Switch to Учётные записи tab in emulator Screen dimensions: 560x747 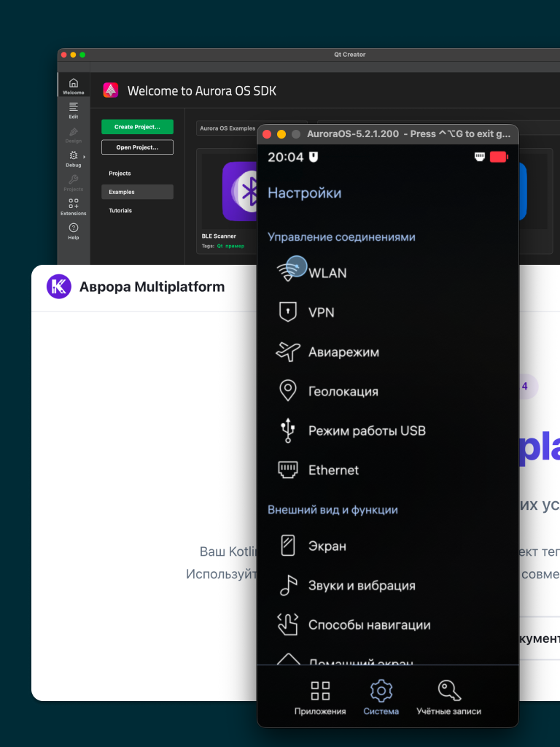[x=448, y=698]
